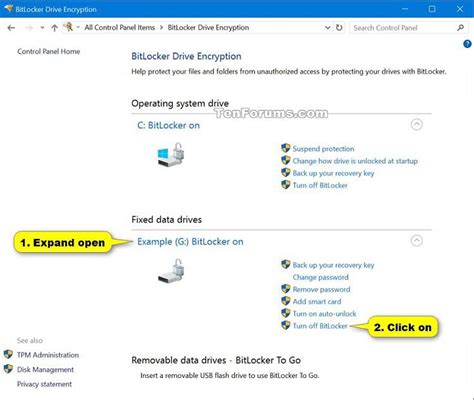Maximize the BitLocker window

pyautogui.click(x=432, y=9)
